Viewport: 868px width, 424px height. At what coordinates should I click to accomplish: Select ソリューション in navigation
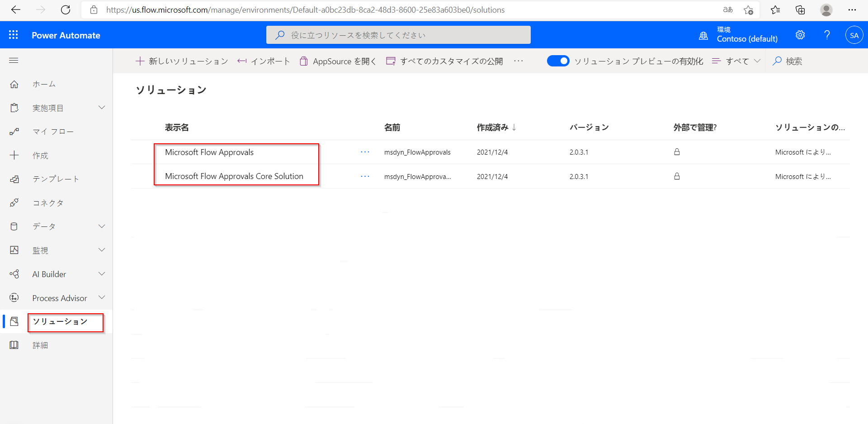tap(60, 321)
